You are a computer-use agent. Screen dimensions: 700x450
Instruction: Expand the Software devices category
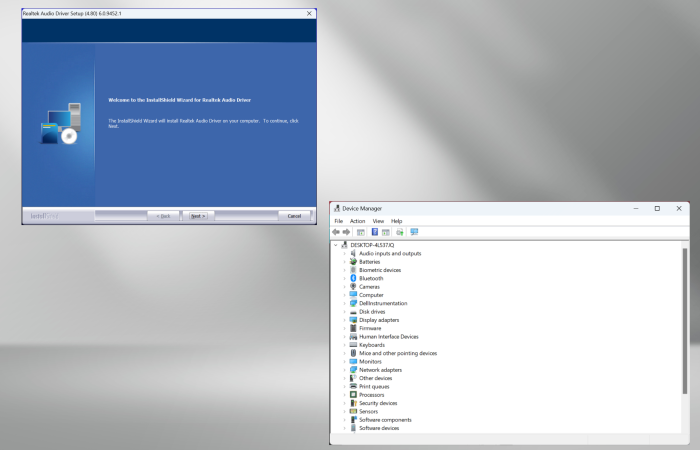click(x=344, y=428)
